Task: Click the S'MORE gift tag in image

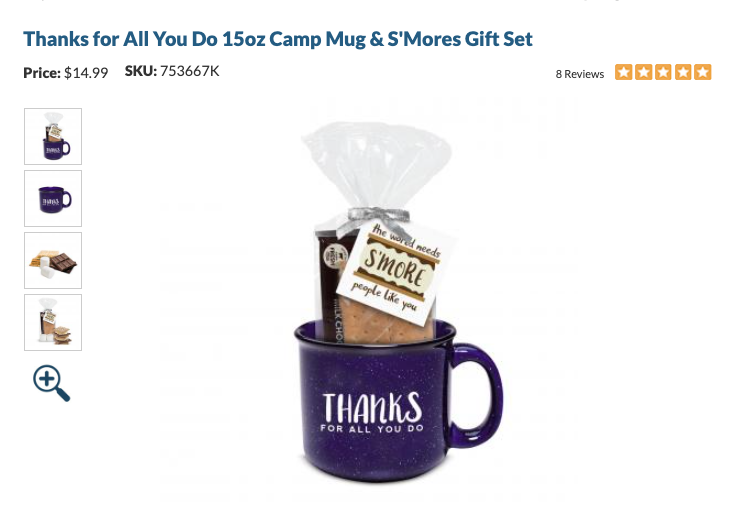Action: point(396,271)
